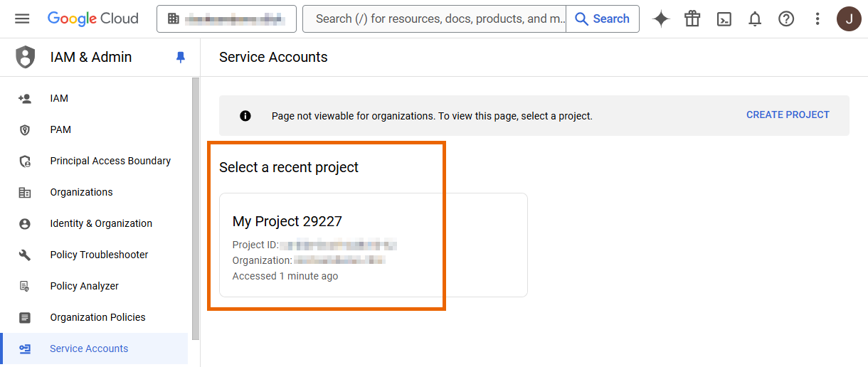This screenshot has width=868, height=367.
Task: Open the main navigation hamburger menu
Action: (x=22, y=18)
